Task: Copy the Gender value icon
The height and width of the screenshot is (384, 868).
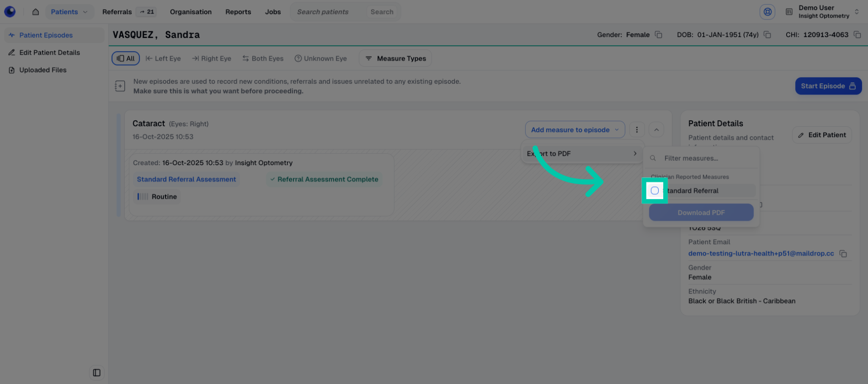Action: click(x=659, y=35)
